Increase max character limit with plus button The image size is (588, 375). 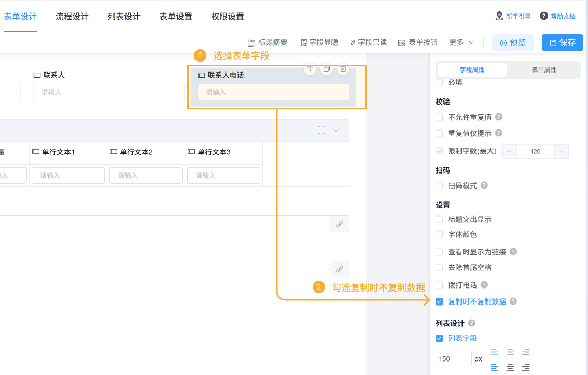coord(562,151)
